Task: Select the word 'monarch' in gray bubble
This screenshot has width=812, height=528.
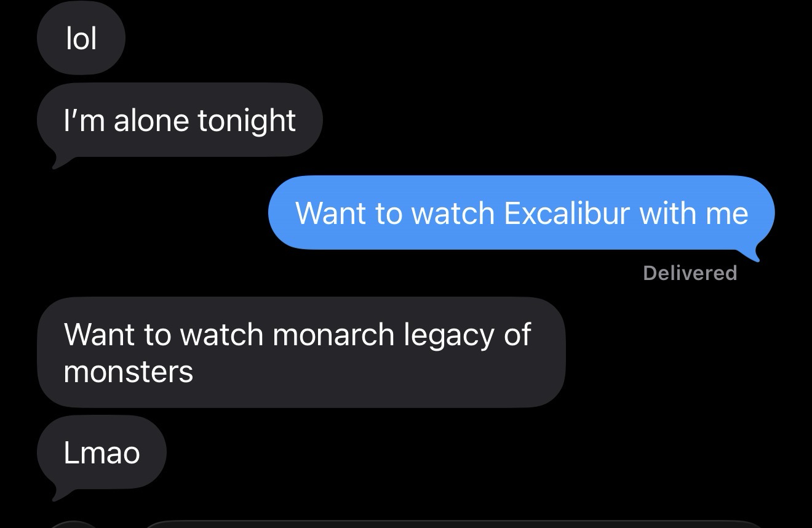Action: coord(333,334)
